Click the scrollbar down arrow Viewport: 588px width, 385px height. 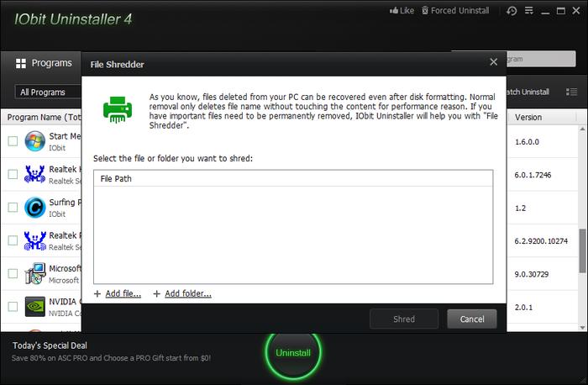[582, 327]
